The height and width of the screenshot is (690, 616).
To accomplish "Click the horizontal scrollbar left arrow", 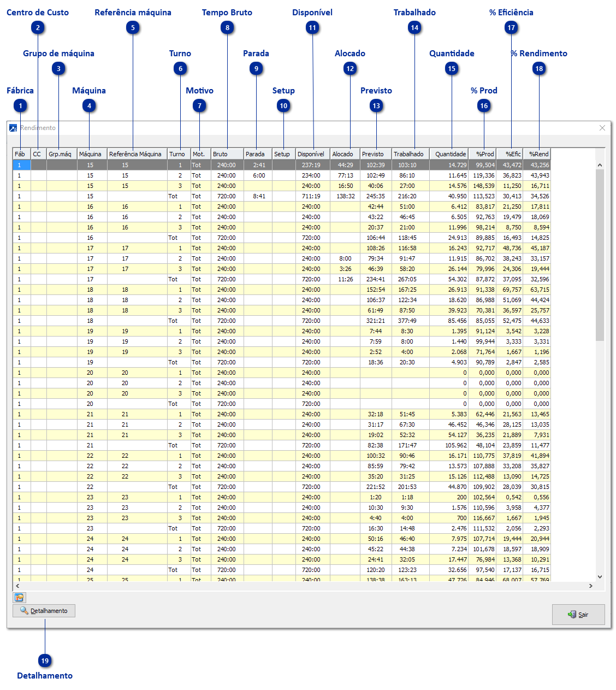I will pos(17,586).
